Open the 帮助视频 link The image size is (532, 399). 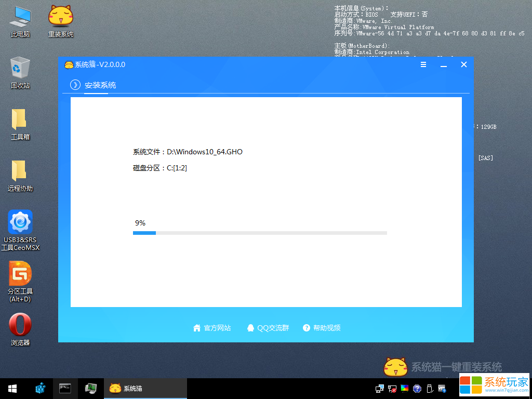[x=322, y=328]
